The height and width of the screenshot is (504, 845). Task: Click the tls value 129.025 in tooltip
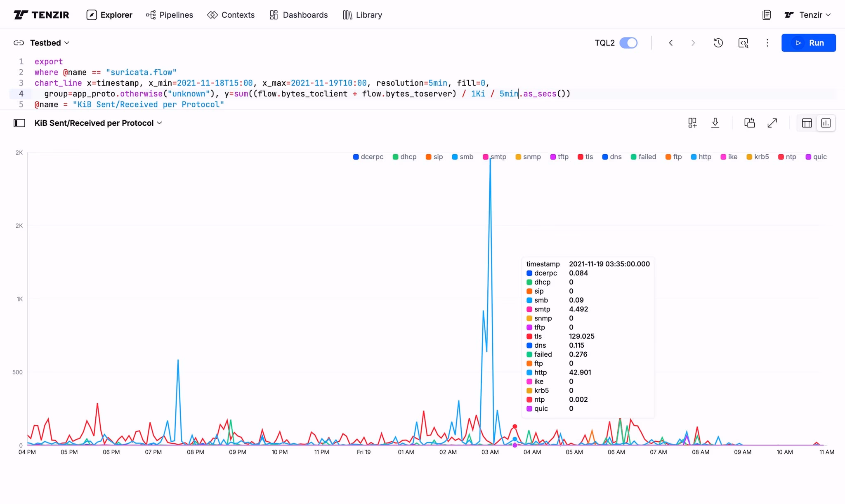tap(581, 336)
